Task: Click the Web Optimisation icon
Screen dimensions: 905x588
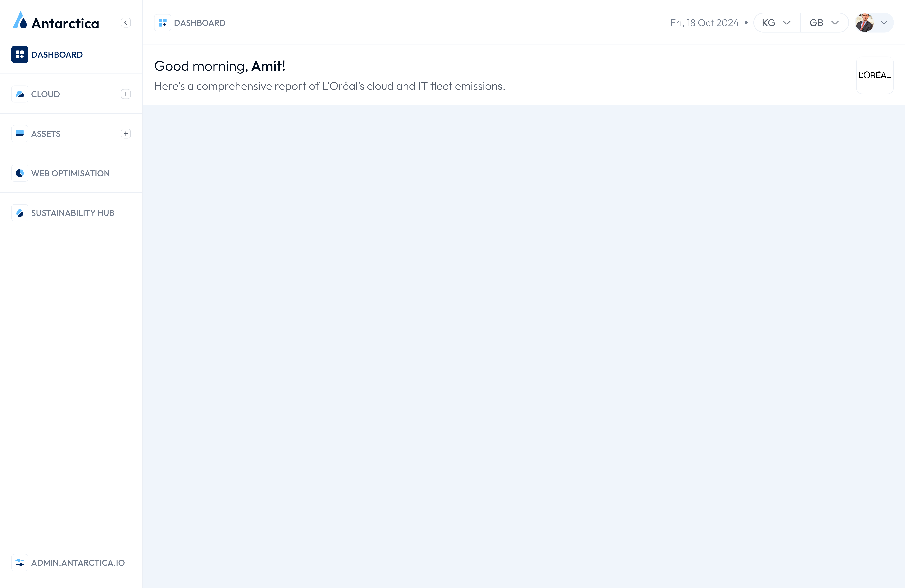Action: [x=20, y=173]
